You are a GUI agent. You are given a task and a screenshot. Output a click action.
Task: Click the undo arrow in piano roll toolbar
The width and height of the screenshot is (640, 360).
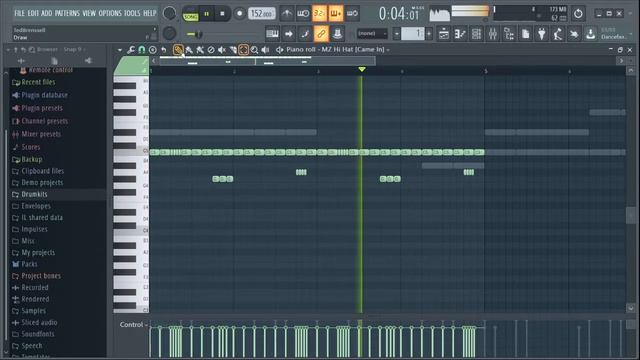[164, 50]
